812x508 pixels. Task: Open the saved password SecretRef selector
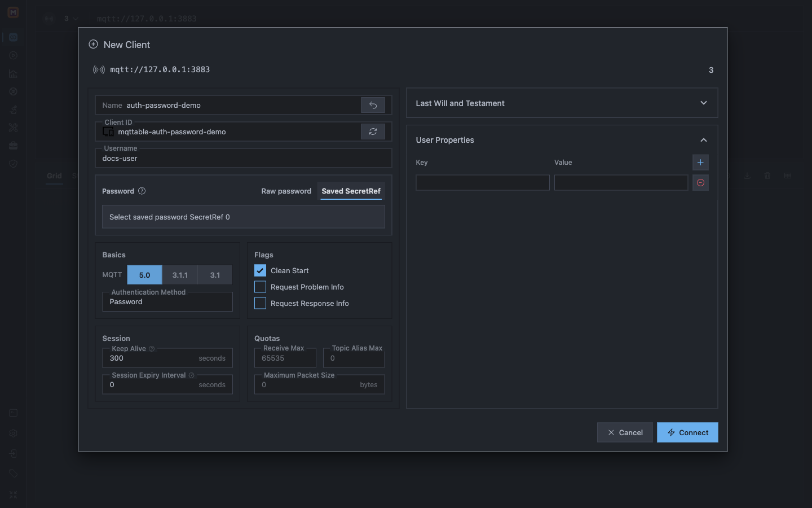[x=243, y=217]
